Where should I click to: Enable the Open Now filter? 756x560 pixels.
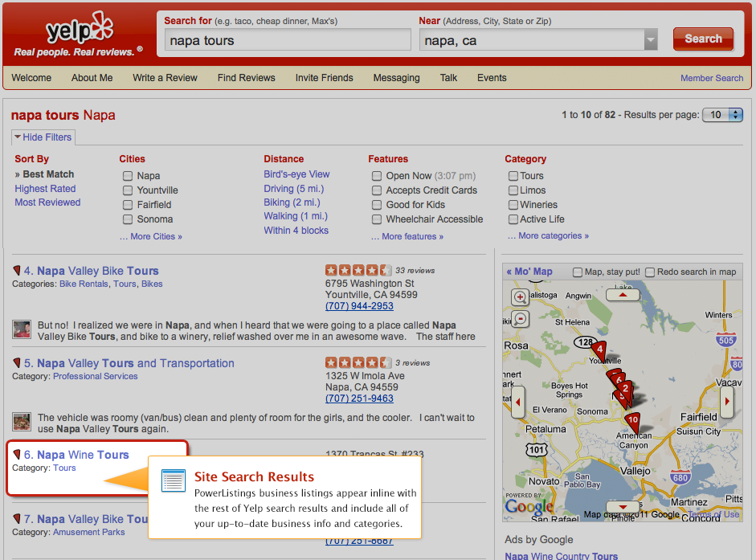coord(377,176)
